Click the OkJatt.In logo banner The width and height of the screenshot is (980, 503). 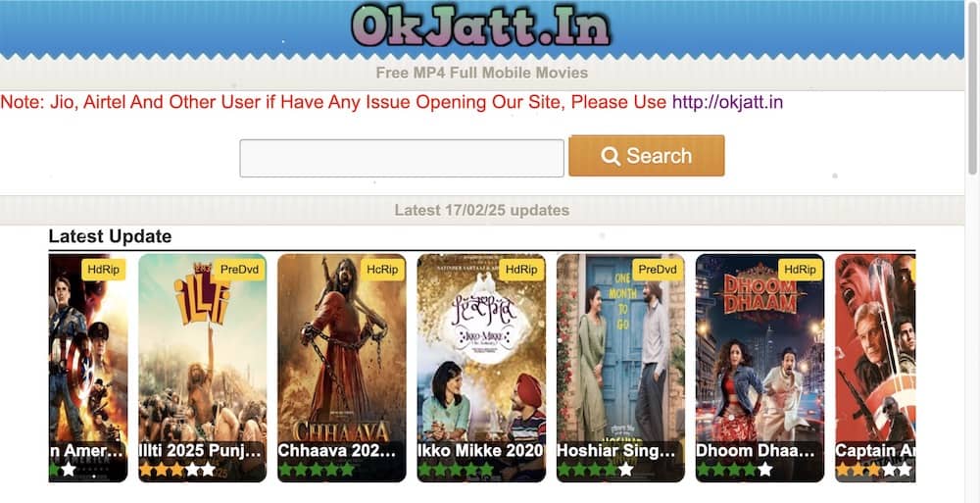click(x=480, y=27)
